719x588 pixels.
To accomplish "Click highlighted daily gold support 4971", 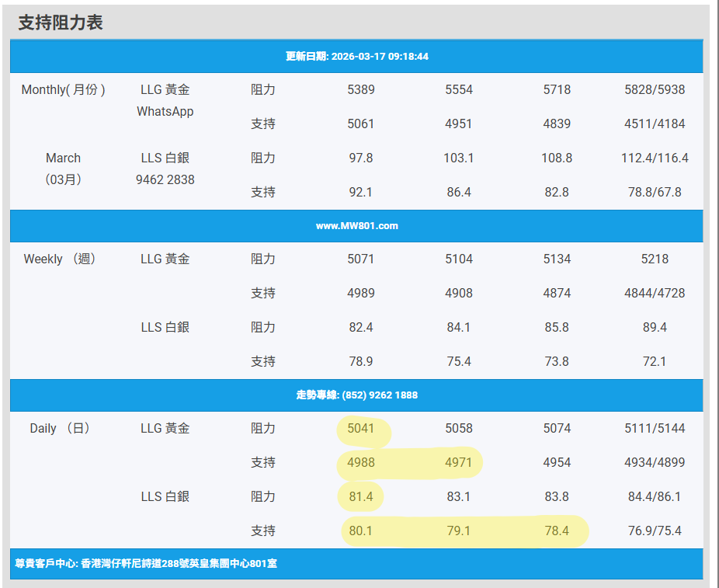I will pyautogui.click(x=458, y=463).
